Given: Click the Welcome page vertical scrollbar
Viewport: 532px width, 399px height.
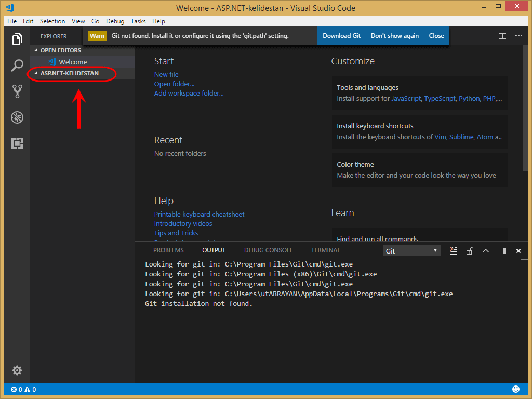Looking at the screenshot, I should 525,108.
